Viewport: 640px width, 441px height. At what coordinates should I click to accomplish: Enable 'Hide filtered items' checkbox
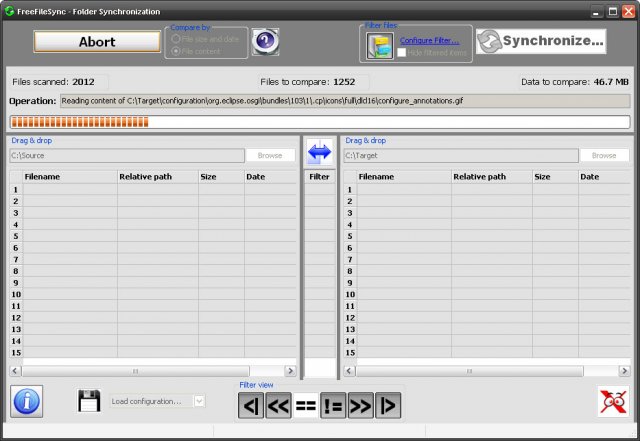401,52
